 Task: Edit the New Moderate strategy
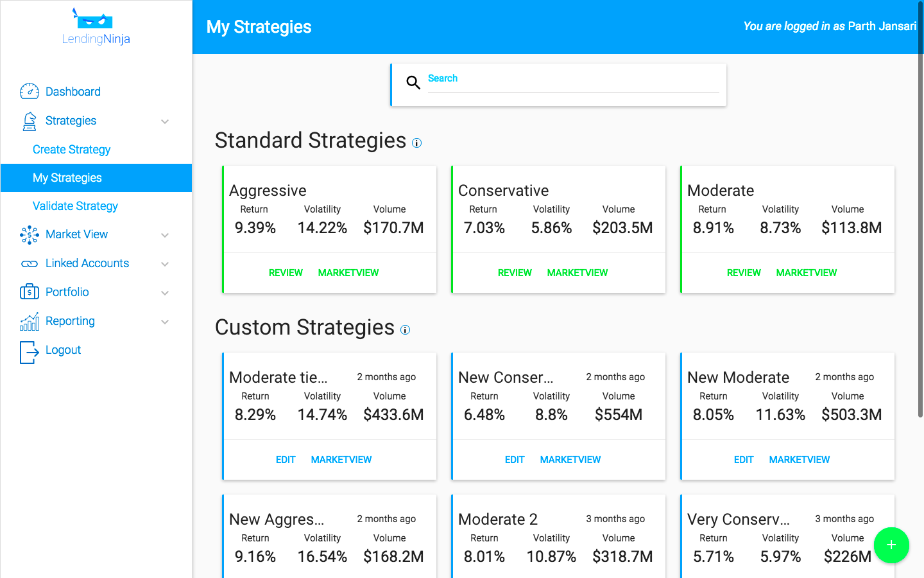coord(744,460)
